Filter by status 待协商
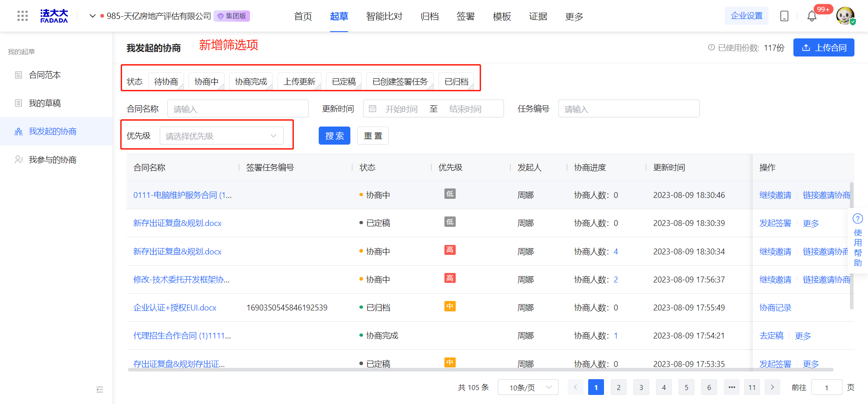Viewport: 868px width, 404px height. 166,81
